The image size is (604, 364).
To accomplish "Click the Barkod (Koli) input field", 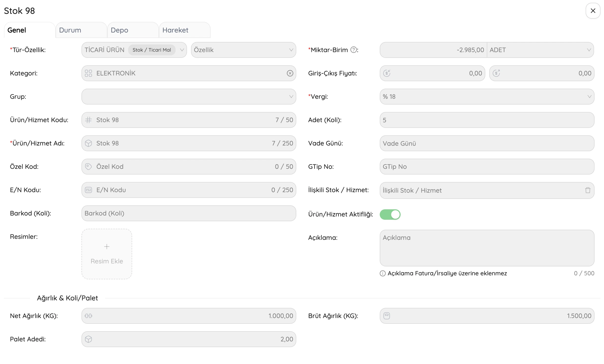I will pyautogui.click(x=189, y=213).
